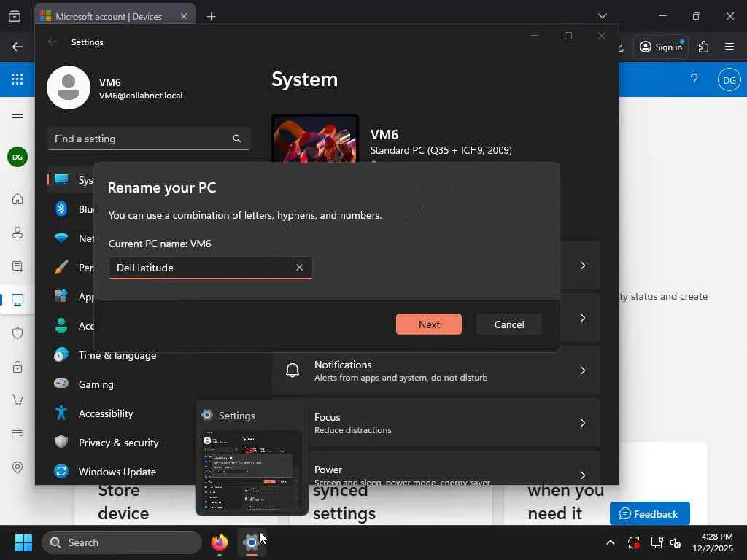
Task: Click the Notifications bell icon
Action: (293, 370)
